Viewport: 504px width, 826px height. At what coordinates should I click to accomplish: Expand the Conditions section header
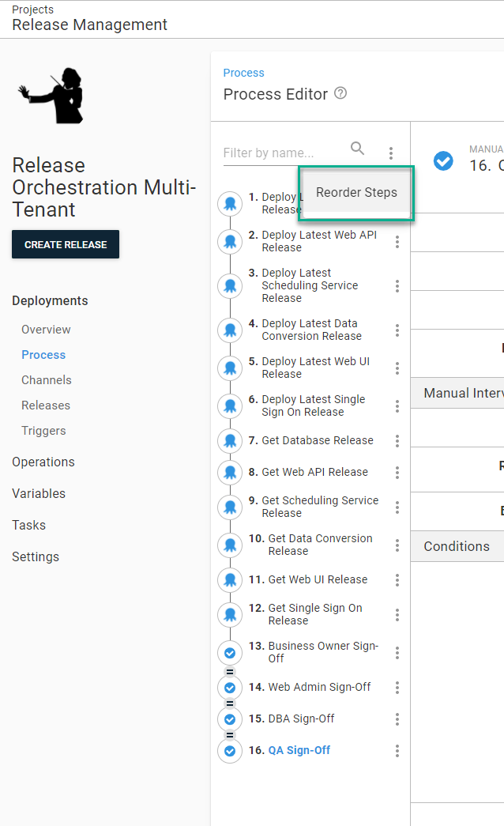pos(457,546)
